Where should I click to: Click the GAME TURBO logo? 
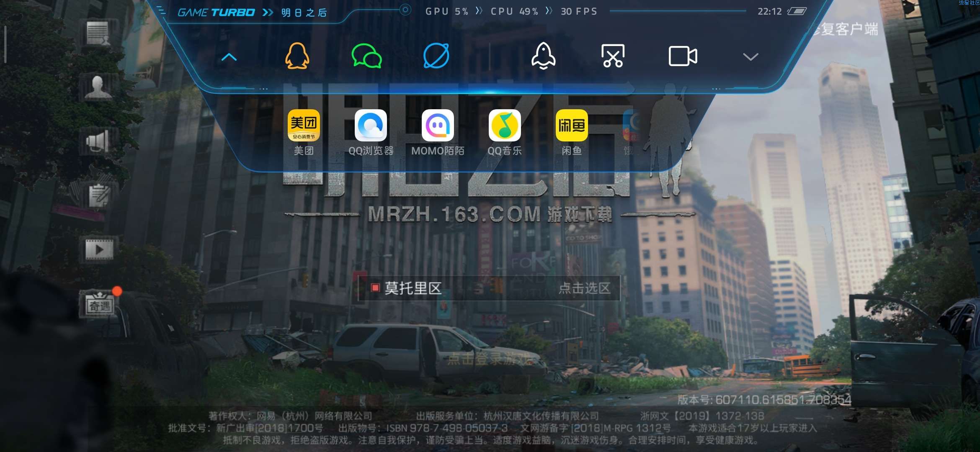click(216, 13)
